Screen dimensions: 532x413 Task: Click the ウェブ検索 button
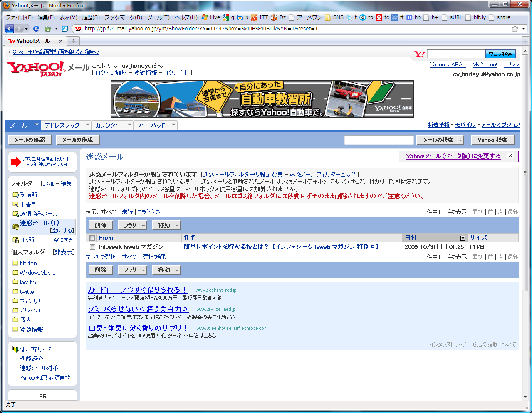500,54
